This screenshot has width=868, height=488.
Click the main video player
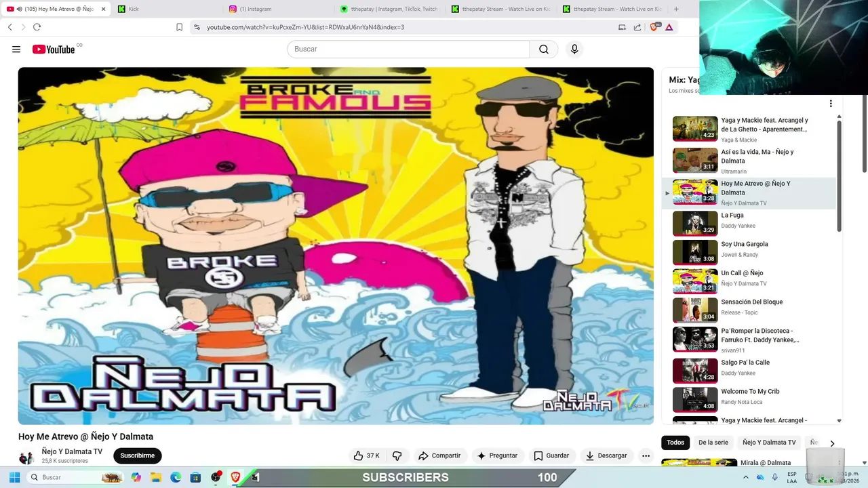coord(336,246)
